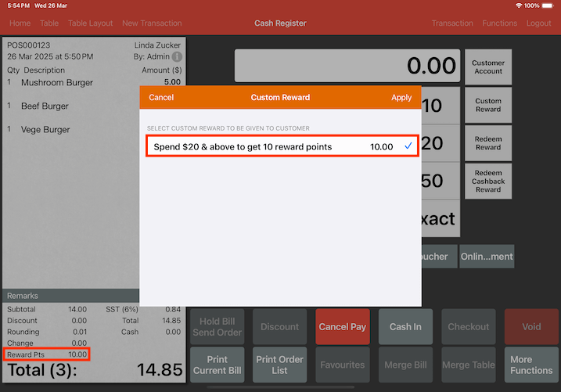Viewport: 561px width, 392px height.
Task: Open the Functions menu
Action: (499, 23)
